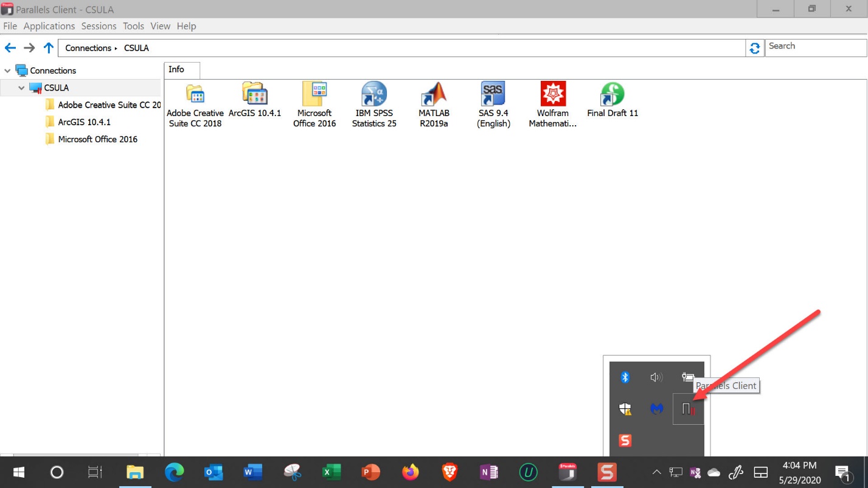Collapse the CSULA connection tree node
Screen dimensions: 868x488
[22, 88]
